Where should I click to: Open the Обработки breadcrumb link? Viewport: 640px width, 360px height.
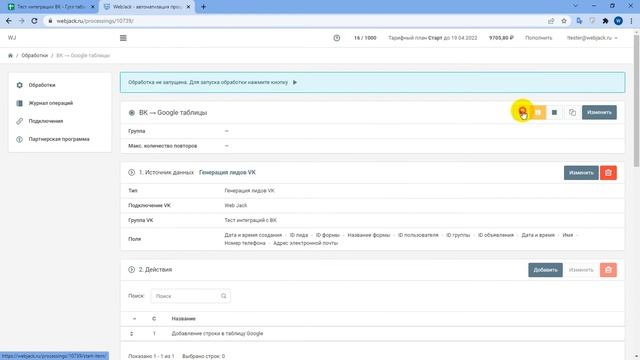point(35,56)
